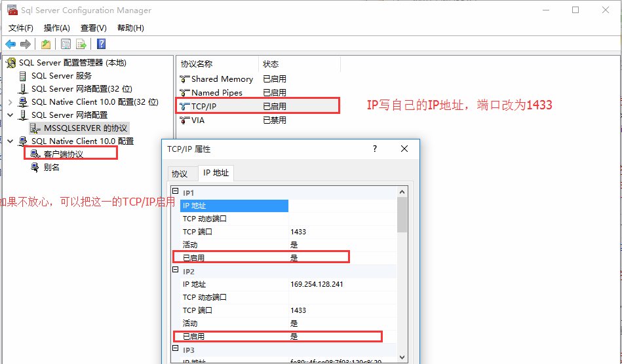Click the 别名 node icon
This screenshot has width=622, height=364.
(x=35, y=167)
